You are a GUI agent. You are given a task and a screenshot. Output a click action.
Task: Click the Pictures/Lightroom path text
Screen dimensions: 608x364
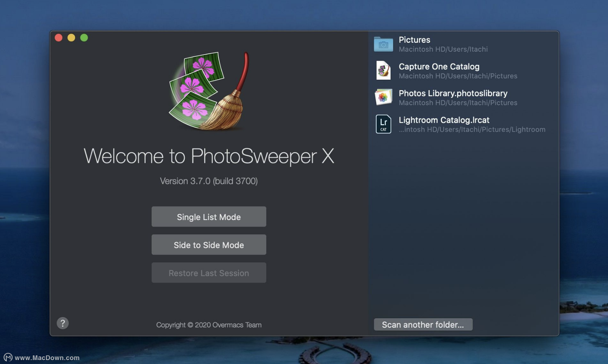coord(472,130)
